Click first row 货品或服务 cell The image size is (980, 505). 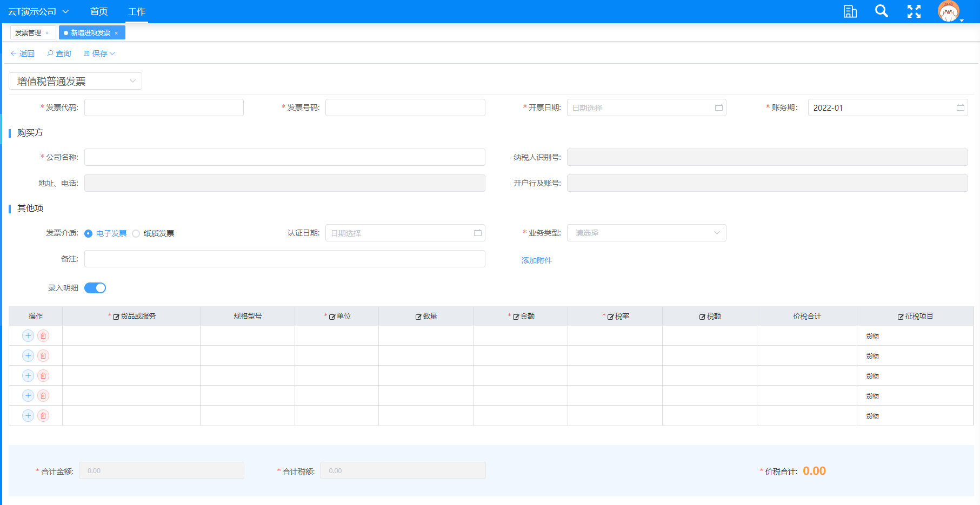[131, 335]
